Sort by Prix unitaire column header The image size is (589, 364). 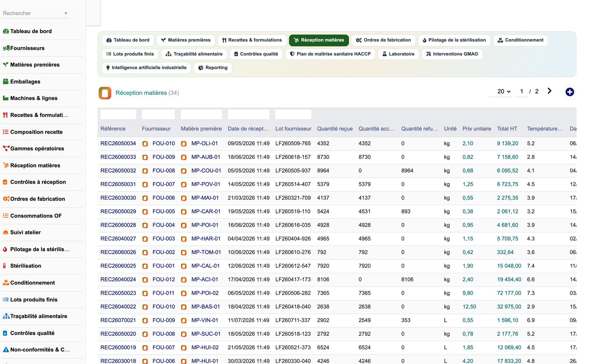[476, 129]
